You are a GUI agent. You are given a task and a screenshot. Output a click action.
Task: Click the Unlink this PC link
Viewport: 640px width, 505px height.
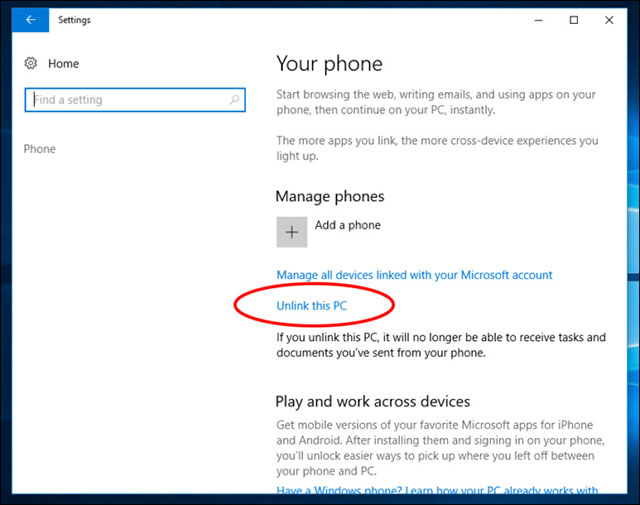point(311,305)
